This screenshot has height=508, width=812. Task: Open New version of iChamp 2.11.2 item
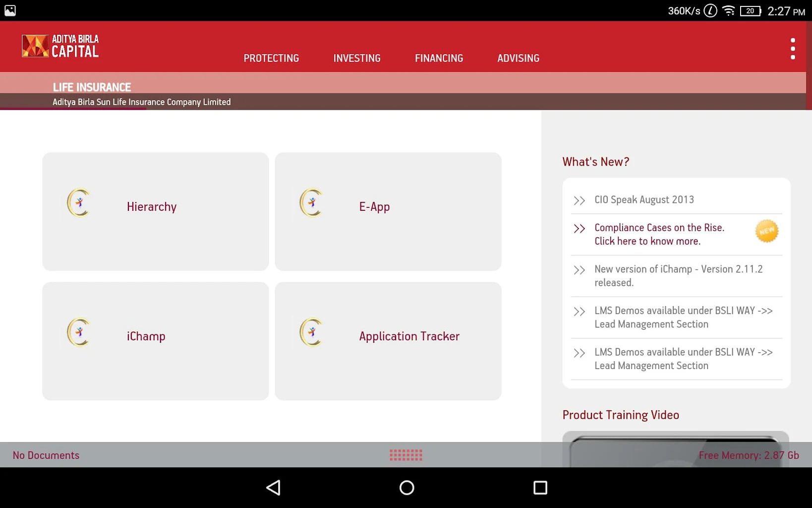[x=677, y=276]
